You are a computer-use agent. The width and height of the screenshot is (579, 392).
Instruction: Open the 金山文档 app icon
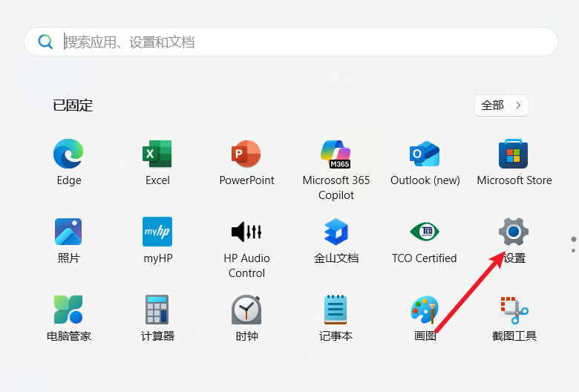click(336, 232)
